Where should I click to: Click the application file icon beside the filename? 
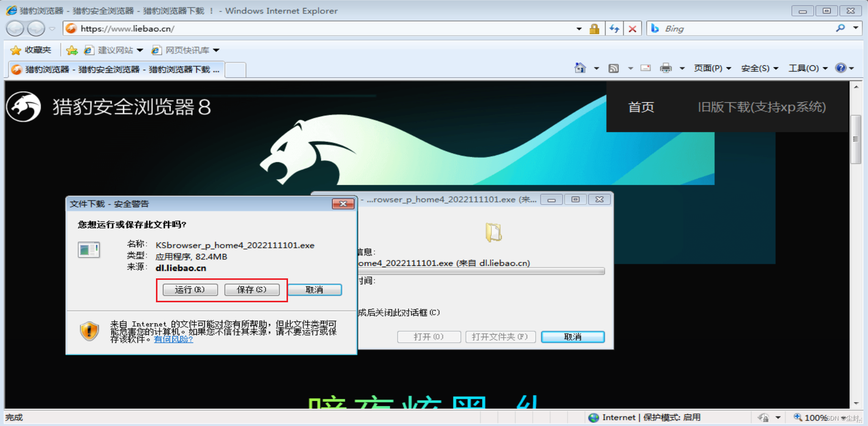pyautogui.click(x=89, y=249)
